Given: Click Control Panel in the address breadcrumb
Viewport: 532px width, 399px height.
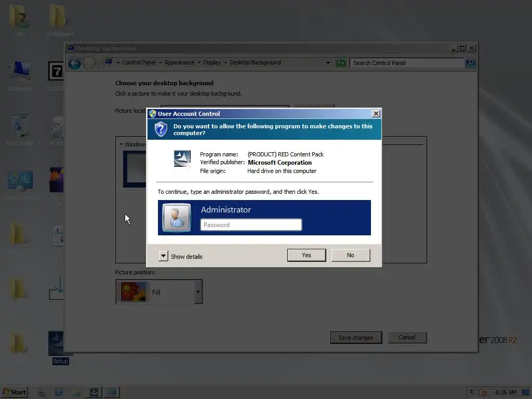Looking at the screenshot, I should tap(139, 62).
